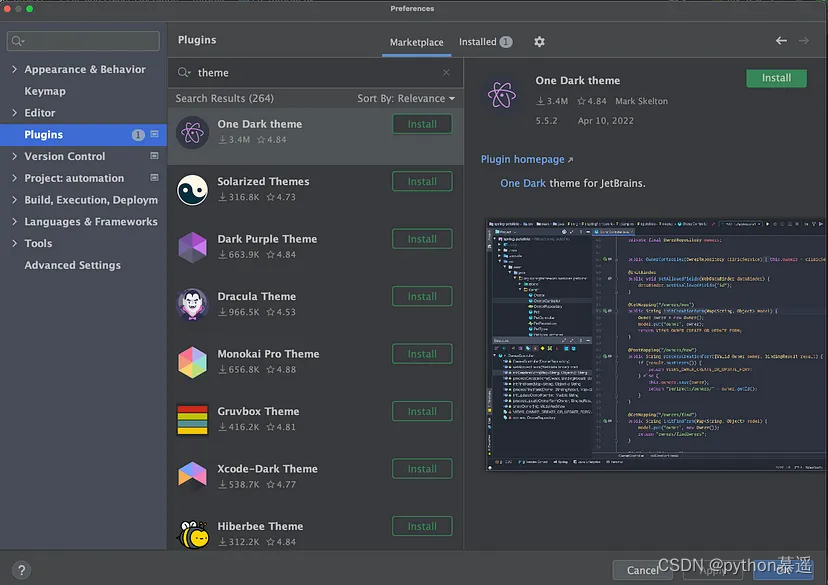Install Hiberbee Theme plugin
828x585 pixels.
coord(422,526)
